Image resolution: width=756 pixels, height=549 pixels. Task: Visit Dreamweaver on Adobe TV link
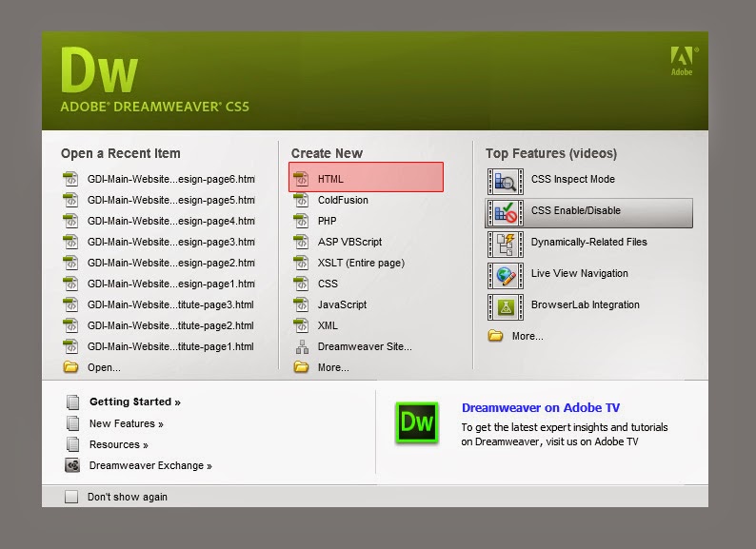pyautogui.click(x=541, y=407)
